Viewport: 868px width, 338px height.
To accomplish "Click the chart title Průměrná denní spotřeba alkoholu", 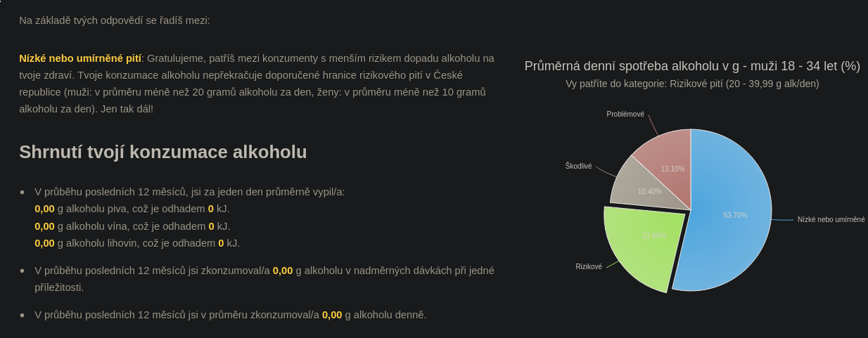I will [692, 66].
